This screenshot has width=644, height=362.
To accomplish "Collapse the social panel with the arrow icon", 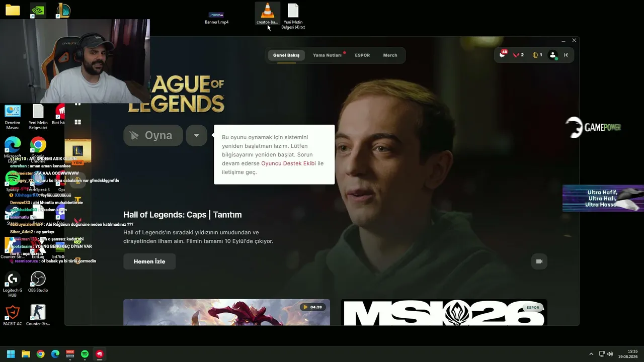I will pos(566,55).
